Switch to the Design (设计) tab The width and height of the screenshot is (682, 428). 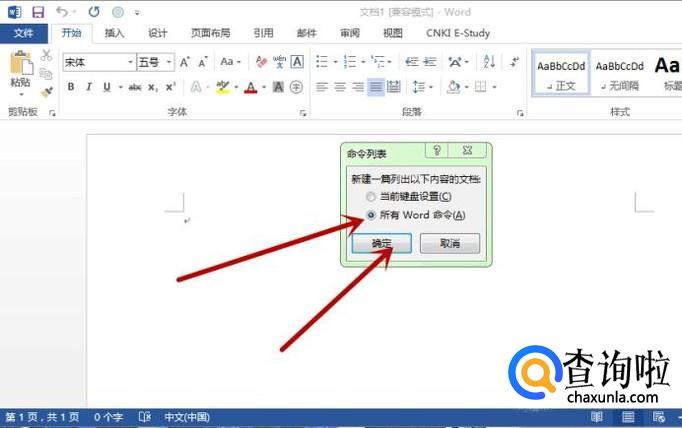[x=157, y=33]
